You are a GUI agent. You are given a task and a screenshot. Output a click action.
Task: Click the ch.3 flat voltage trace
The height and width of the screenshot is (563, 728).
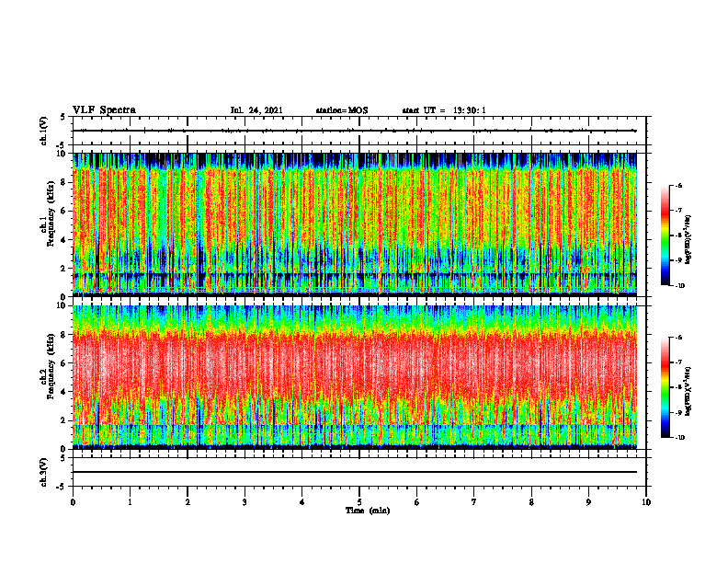click(x=355, y=472)
